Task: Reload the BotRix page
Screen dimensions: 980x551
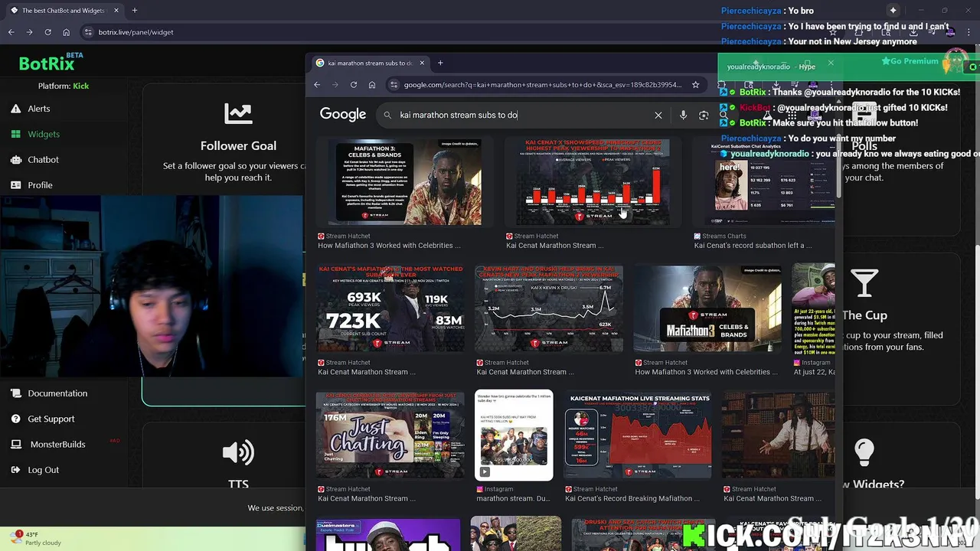Action: (x=47, y=32)
